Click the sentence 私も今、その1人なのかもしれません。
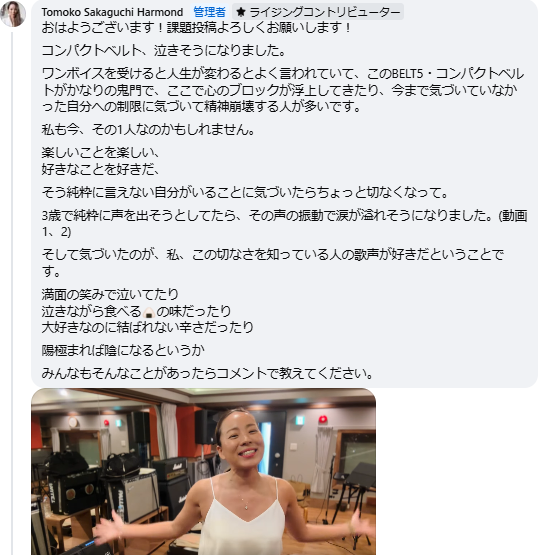 pos(148,129)
